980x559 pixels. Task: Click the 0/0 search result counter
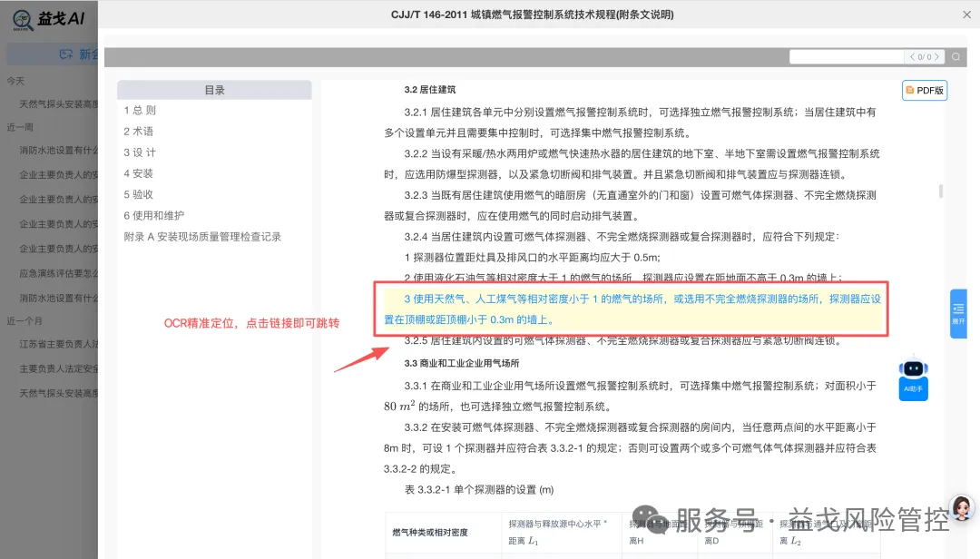(x=925, y=57)
